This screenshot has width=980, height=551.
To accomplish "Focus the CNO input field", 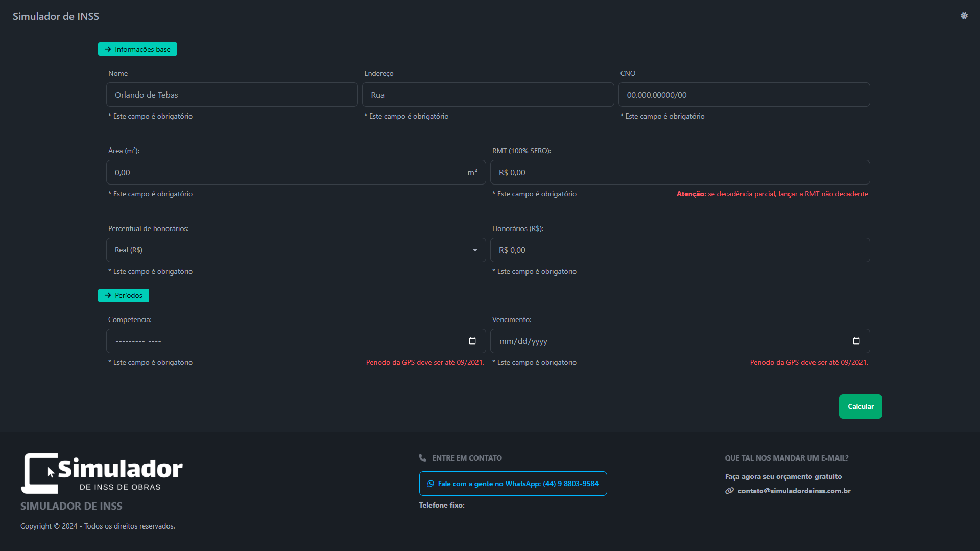I will [x=744, y=95].
